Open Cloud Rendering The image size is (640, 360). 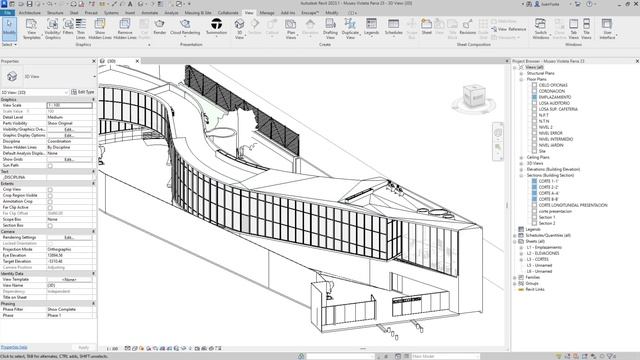click(x=185, y=27)
